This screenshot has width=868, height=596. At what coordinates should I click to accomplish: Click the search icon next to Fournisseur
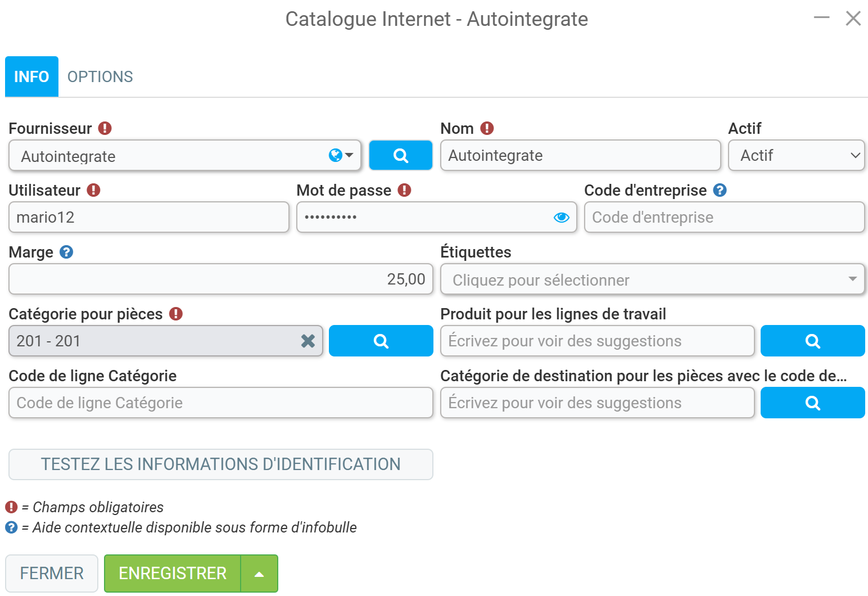pyautogui.click(x=400, y=155)
